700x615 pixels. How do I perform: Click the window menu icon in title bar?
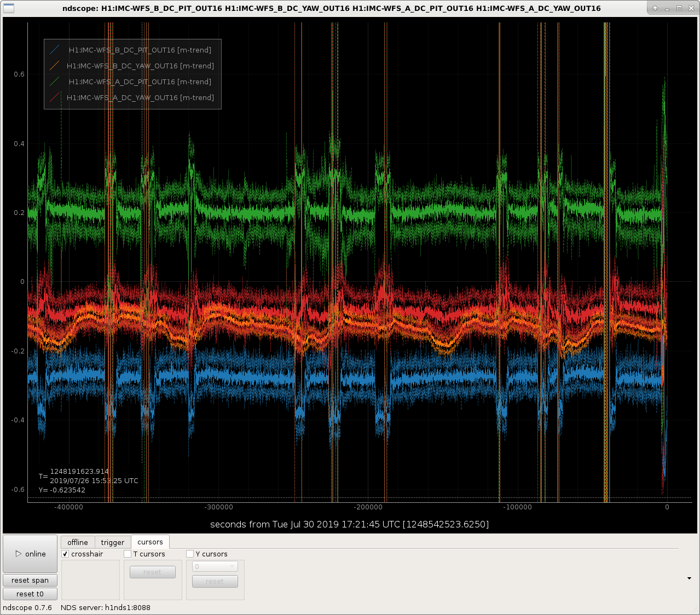[x=9, y=8]
